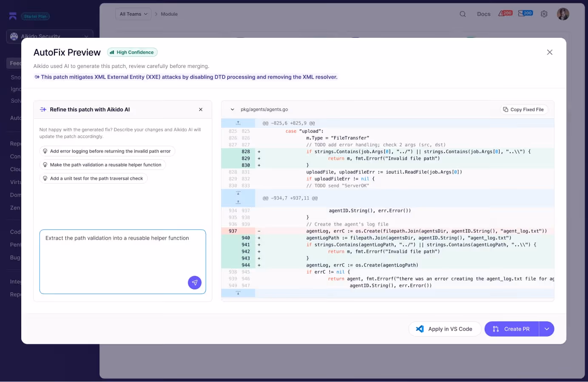Collapse the pkg/agents/agents.go diff with its chevron
588x382 pixels.
(232, 109)
